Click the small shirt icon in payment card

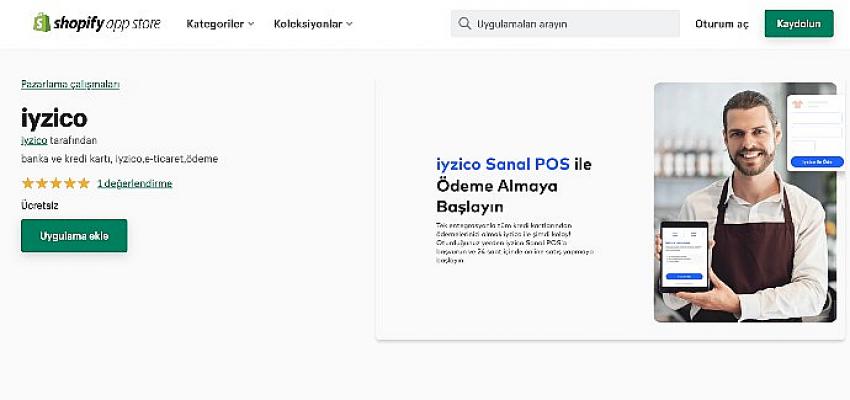coord(796,105)
